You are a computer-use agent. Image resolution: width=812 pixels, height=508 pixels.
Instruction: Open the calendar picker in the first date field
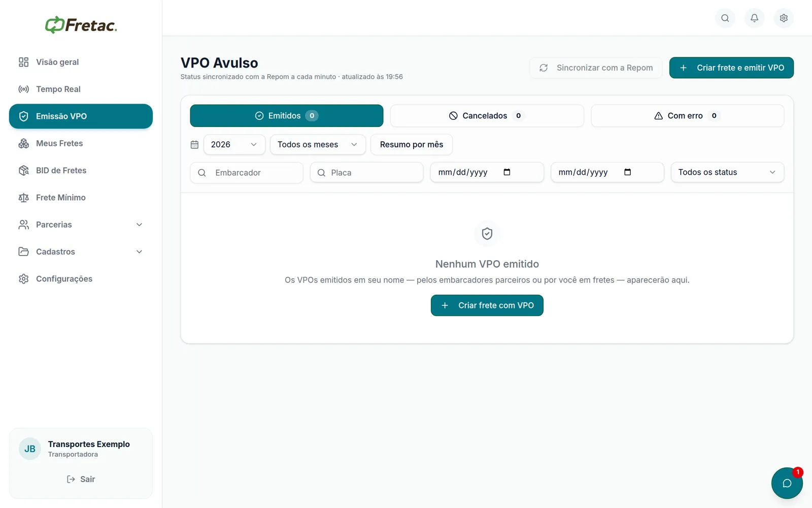tap(506, 172)
